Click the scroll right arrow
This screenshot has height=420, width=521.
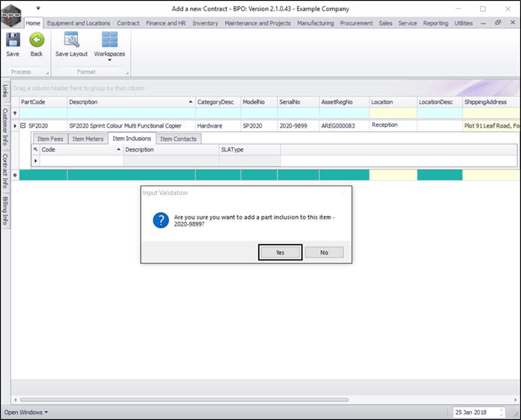[x=515, y=400]
